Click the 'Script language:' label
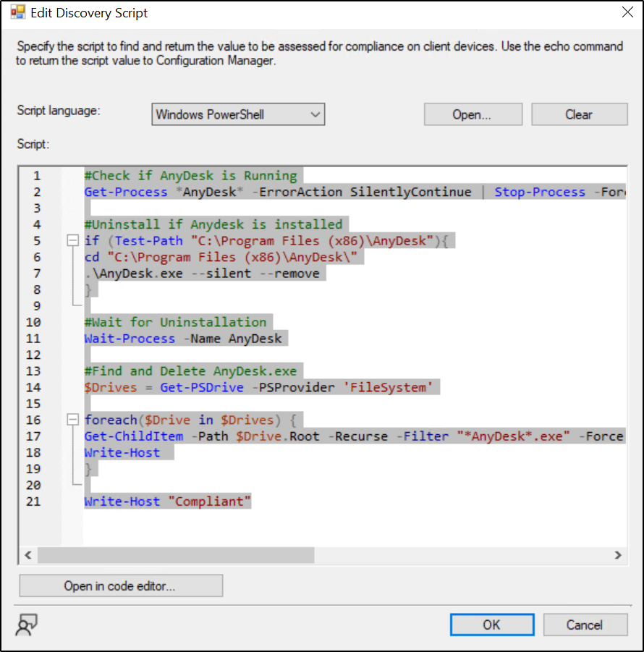The height and width of the screenshot is (652, 644). point(59,111)
